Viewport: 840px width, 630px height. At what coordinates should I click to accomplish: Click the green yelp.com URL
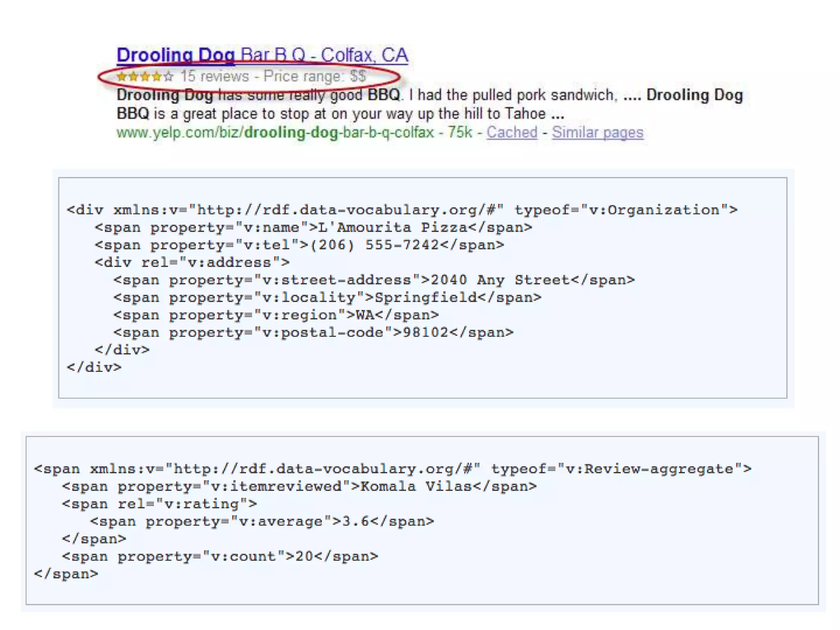pyautogui.click(x=275, y=132)
